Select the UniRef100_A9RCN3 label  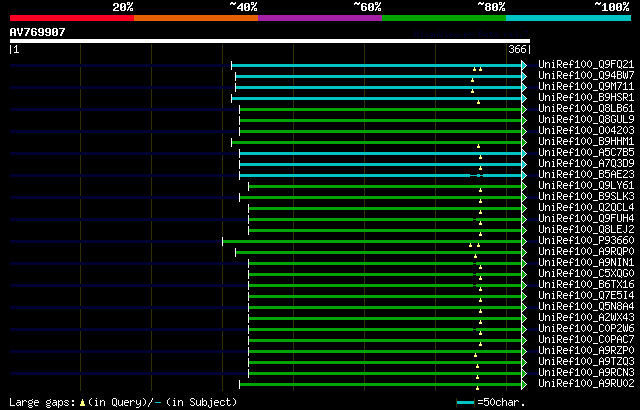[586, 372]
